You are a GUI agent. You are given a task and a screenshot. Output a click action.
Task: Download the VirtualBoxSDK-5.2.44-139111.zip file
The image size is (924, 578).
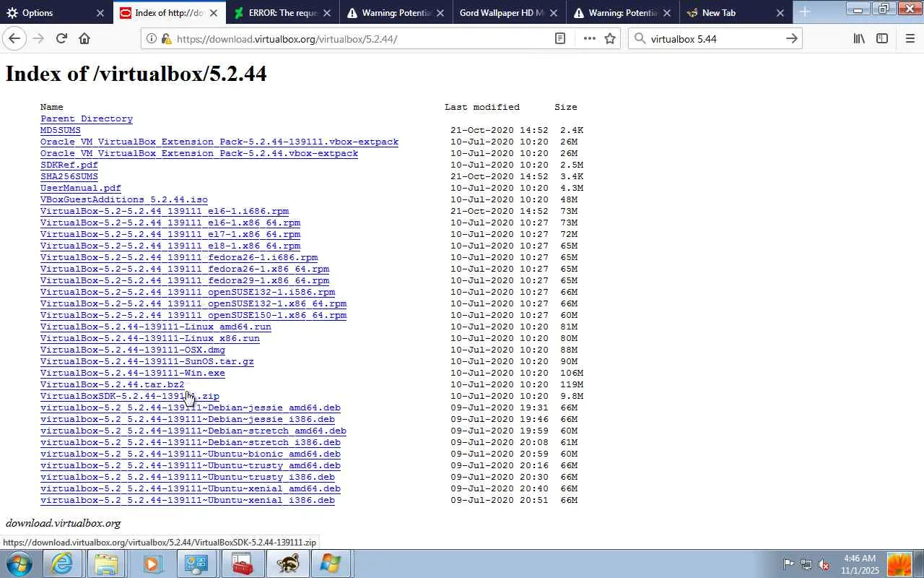(130, 396)
